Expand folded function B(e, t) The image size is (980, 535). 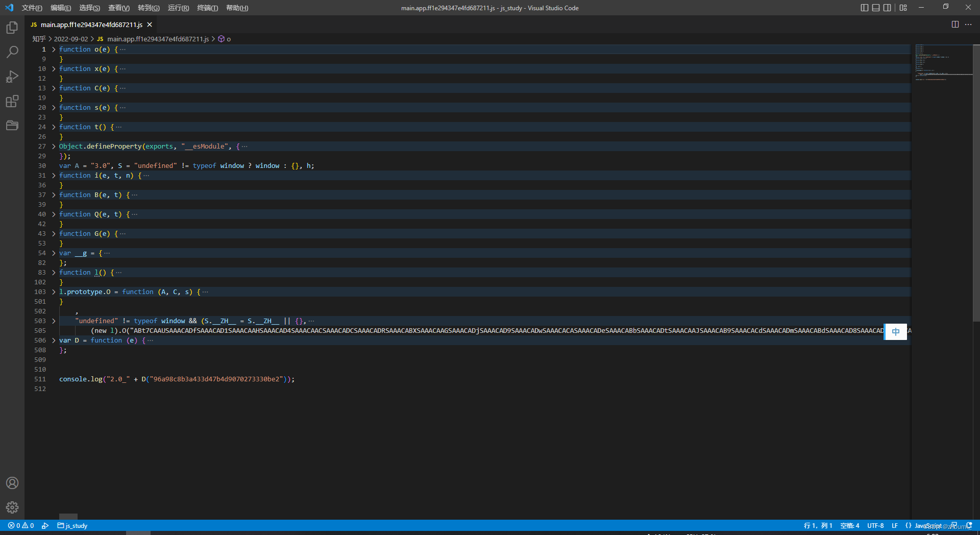coord(54,195)
